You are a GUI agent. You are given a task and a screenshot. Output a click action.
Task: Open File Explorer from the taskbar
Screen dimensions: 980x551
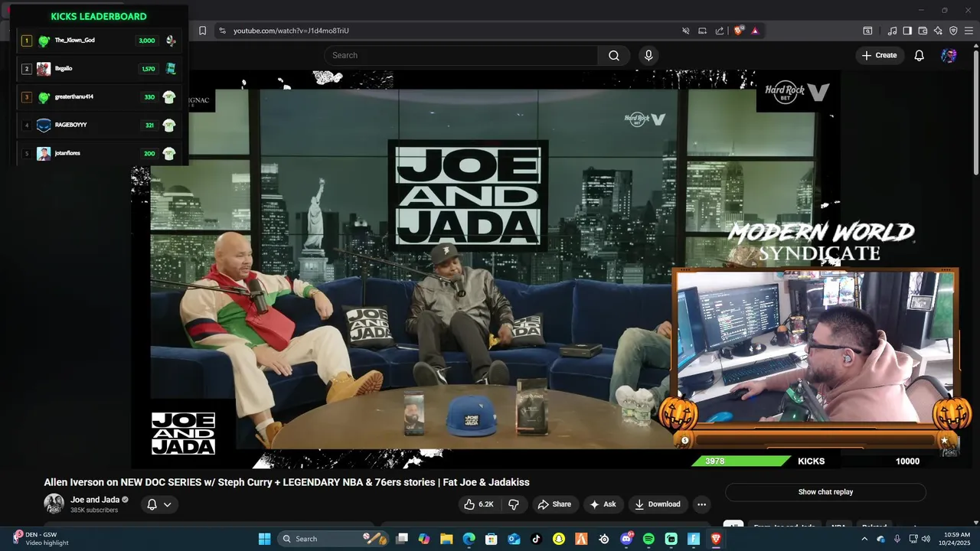coord(446,539)
